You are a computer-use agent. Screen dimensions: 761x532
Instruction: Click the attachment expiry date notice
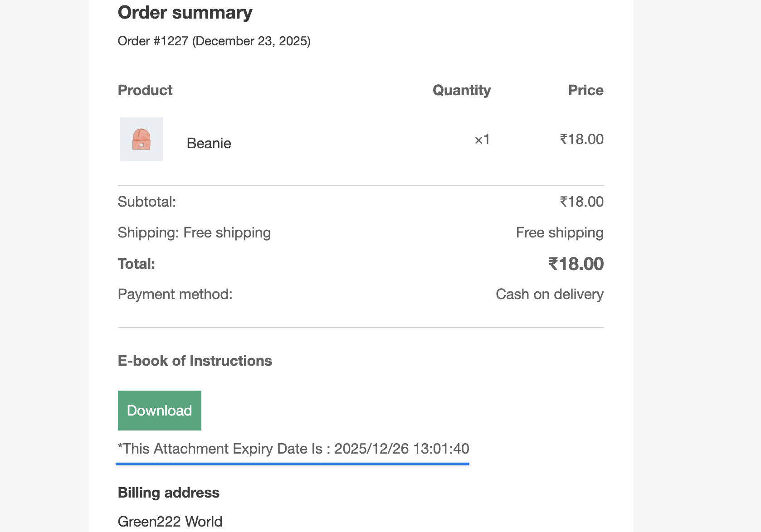pos(293,449)
